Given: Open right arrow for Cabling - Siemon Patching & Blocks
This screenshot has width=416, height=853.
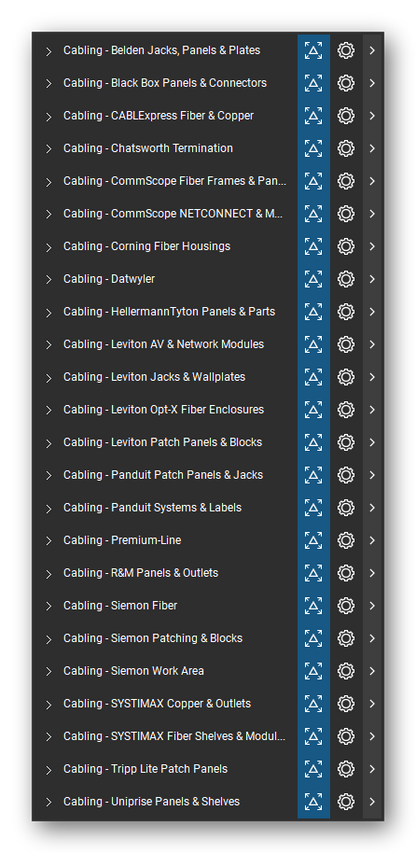Looking at the screenshot, I should (x=372, y=638).
